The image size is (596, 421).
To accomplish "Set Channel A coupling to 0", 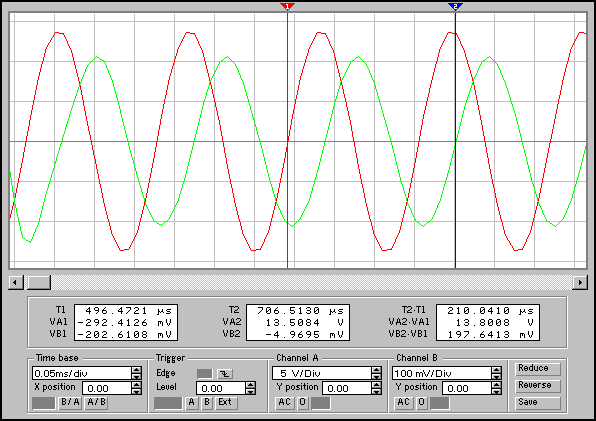I will 302,403.
